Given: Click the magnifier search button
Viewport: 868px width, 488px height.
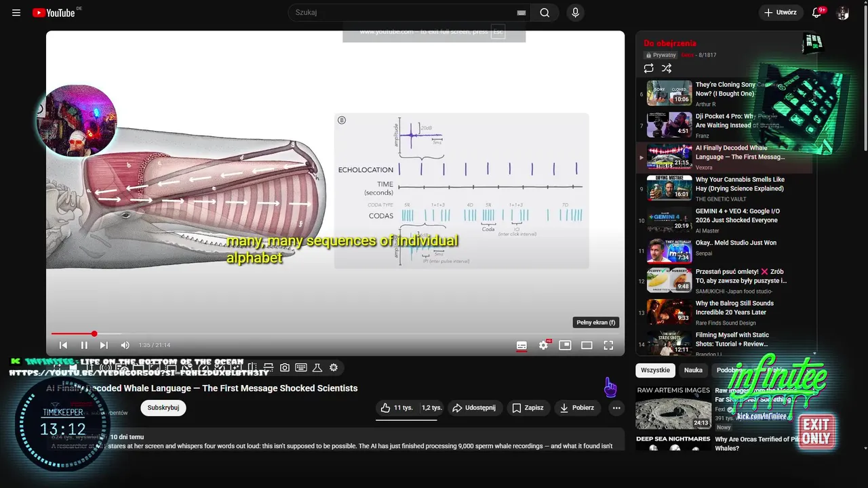Looking at the screenshot, I should [545, 13].
